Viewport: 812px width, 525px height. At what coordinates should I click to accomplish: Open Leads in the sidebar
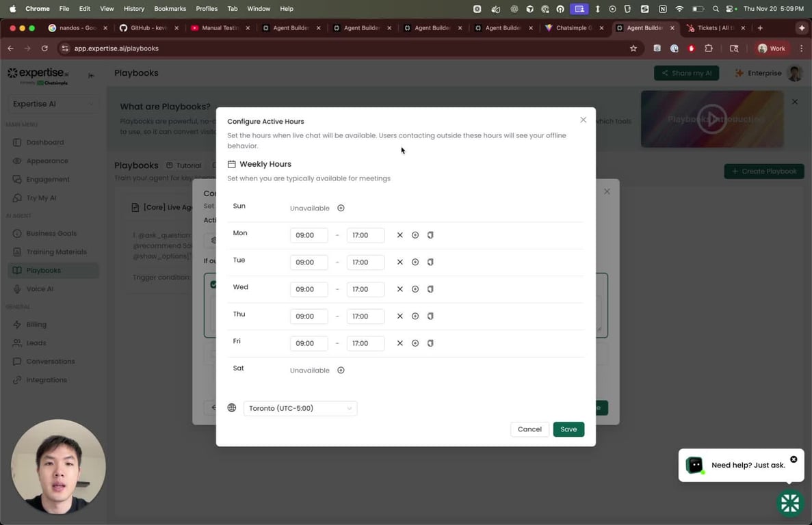tap(52, 343)
